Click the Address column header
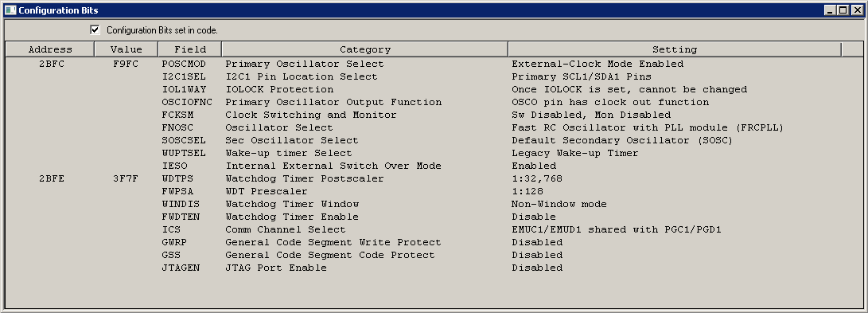 [x=50, y=49]
